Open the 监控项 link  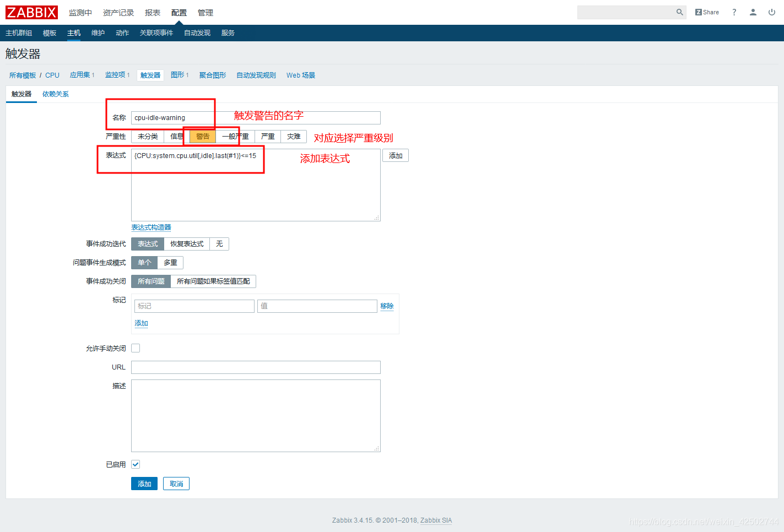click(115, 75)
